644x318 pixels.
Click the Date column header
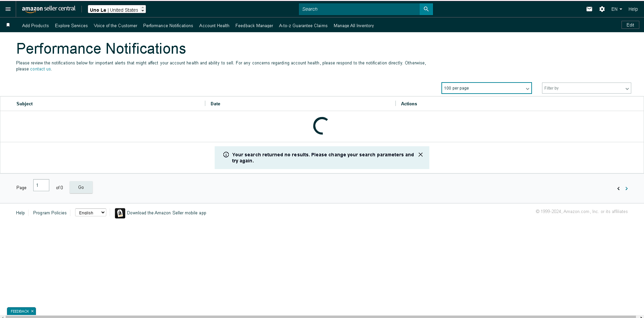click(x=215, y=104)
